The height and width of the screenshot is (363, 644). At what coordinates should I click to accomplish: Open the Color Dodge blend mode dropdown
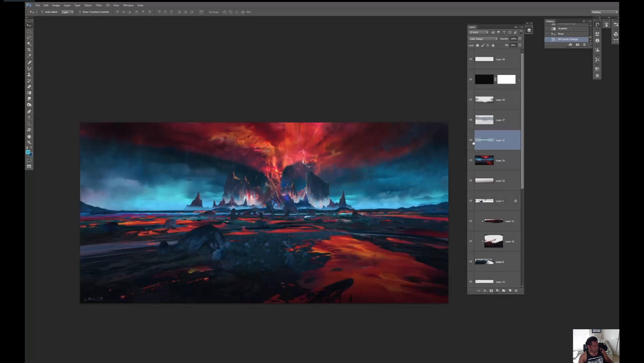483,39
